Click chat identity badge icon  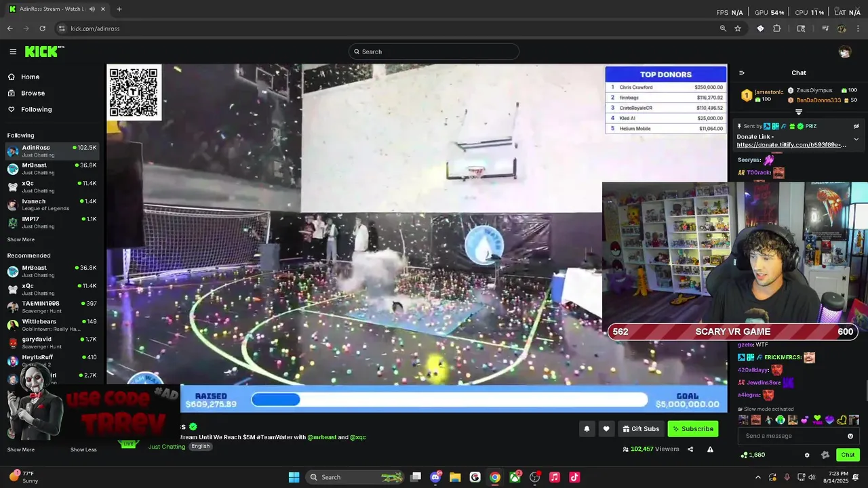coord(825,455)
